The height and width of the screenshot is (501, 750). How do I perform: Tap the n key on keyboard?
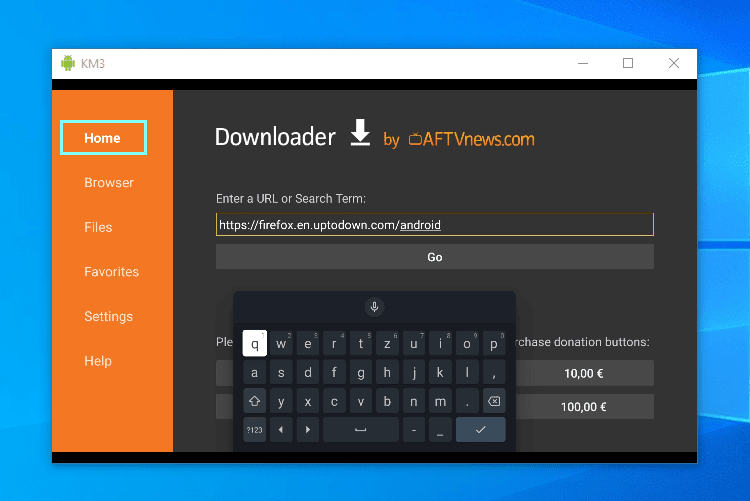[x=414, y=401]
